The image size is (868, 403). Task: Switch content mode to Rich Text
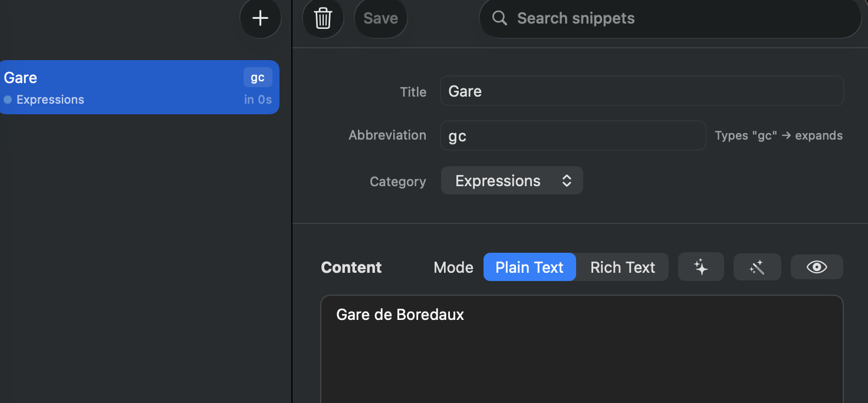tap(623, 267)
